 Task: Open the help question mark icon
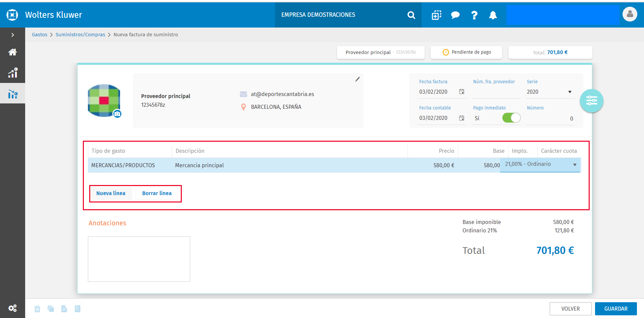(x=474, y=15)
